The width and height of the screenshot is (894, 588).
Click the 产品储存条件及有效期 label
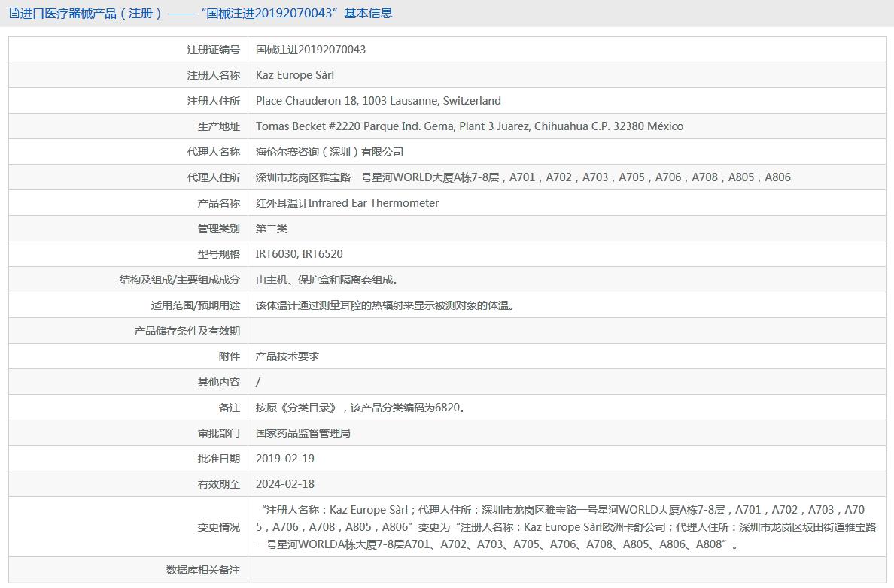coord(187,331)
